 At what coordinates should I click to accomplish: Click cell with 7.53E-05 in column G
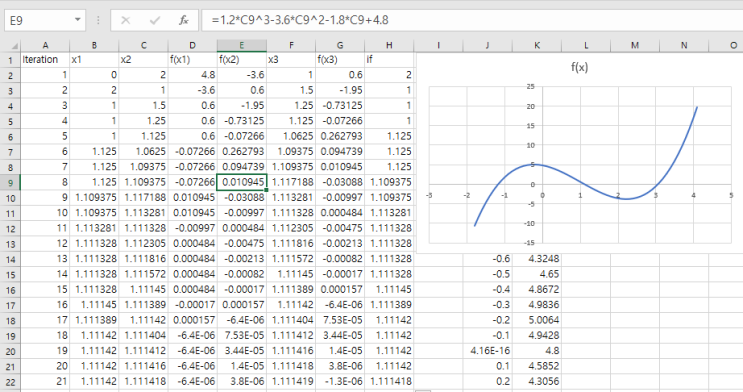tap(340, 320)
